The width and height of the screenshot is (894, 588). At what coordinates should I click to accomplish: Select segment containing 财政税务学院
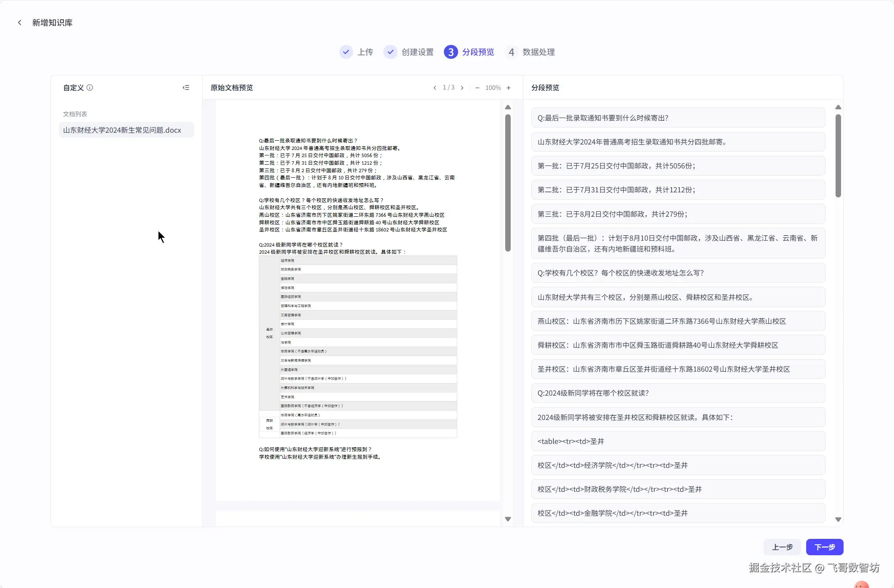678,489
